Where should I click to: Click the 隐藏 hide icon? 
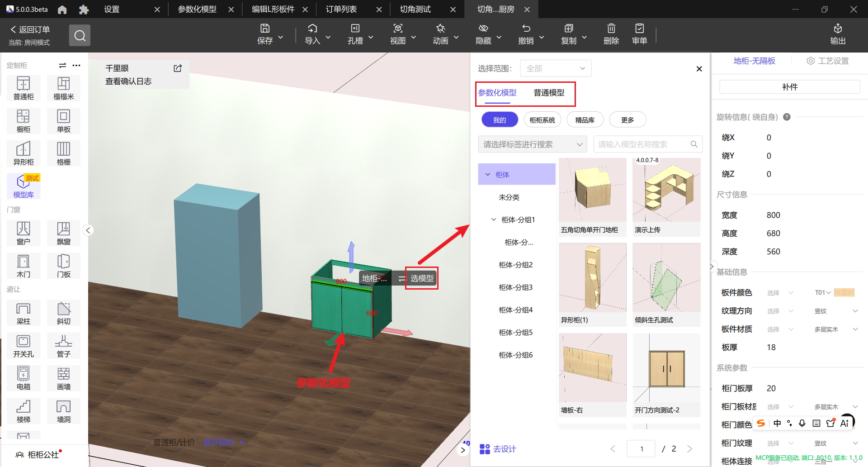point(483,29)
